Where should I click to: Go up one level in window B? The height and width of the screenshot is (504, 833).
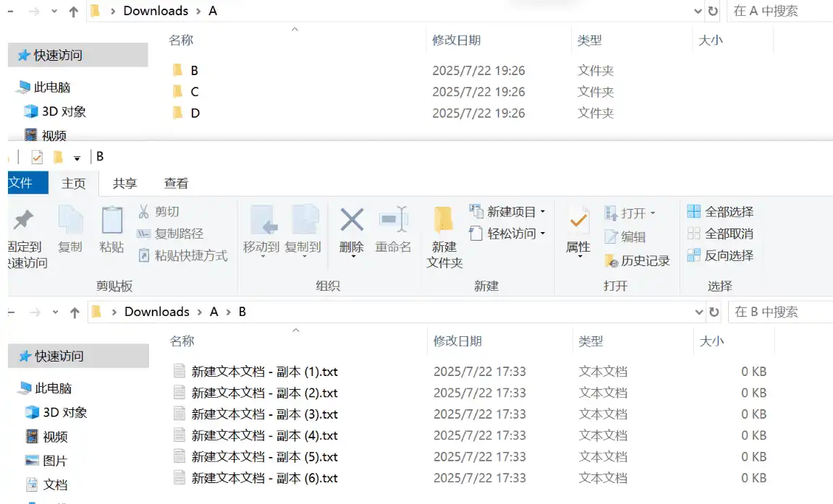coord(75,312)
